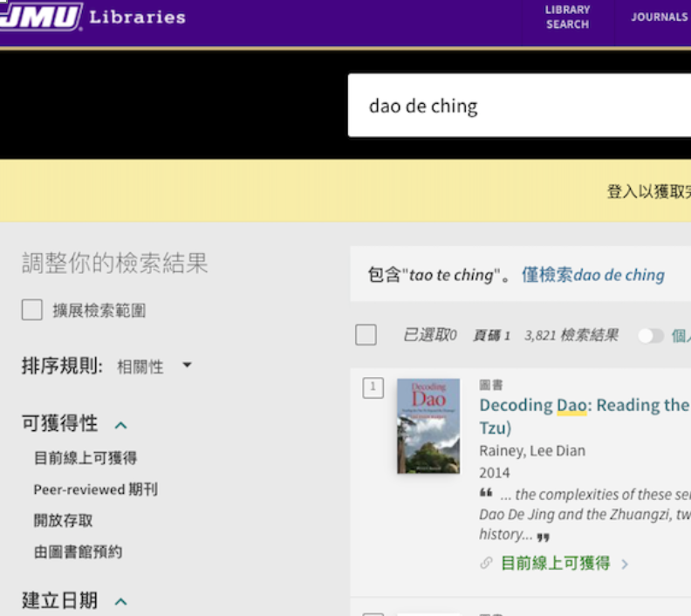Toggle the personalization switch

pyautogui.click(x=651, y=336)
